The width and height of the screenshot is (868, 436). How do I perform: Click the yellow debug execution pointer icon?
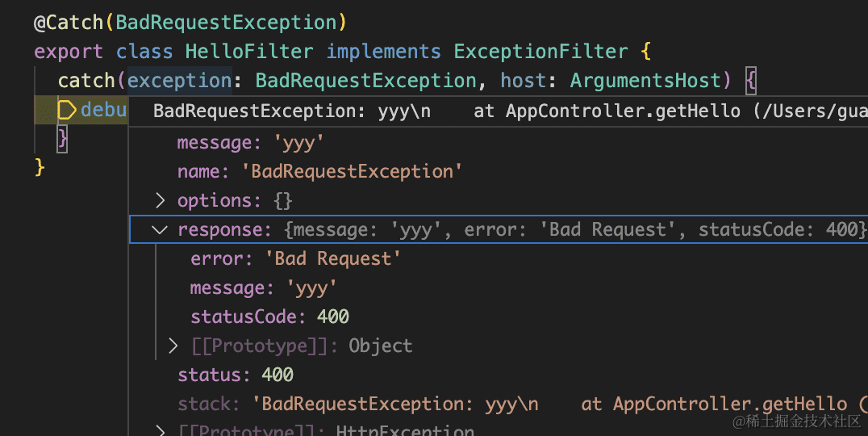[66, 110]
